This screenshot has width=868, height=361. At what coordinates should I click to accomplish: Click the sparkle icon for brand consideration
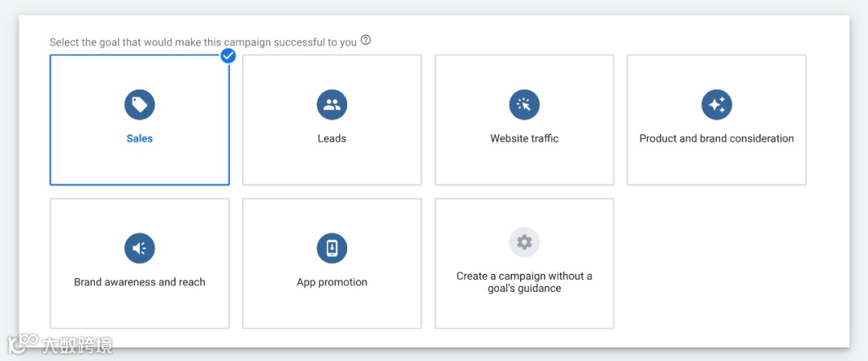pyautogui.click(x=716, y=105)
